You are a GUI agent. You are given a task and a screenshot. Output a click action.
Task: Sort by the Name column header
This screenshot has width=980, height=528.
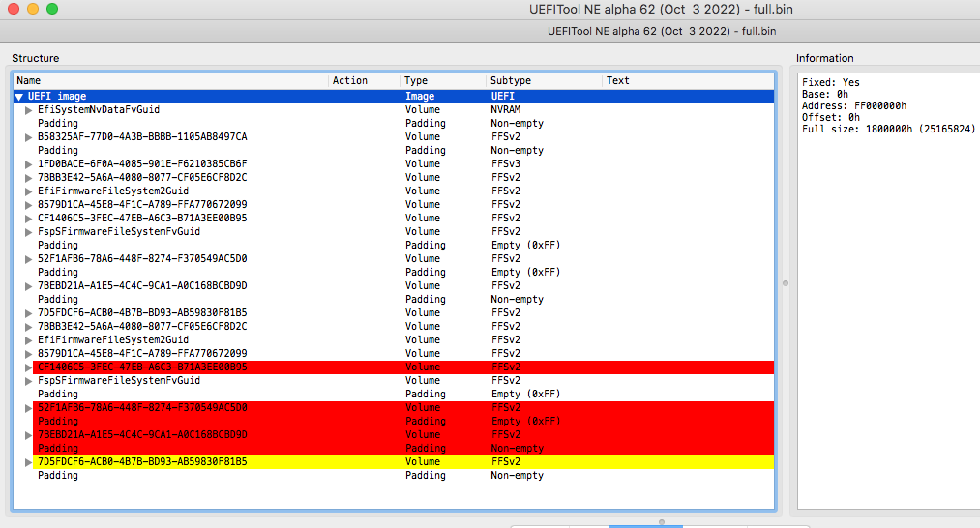[x=170, y=80]
